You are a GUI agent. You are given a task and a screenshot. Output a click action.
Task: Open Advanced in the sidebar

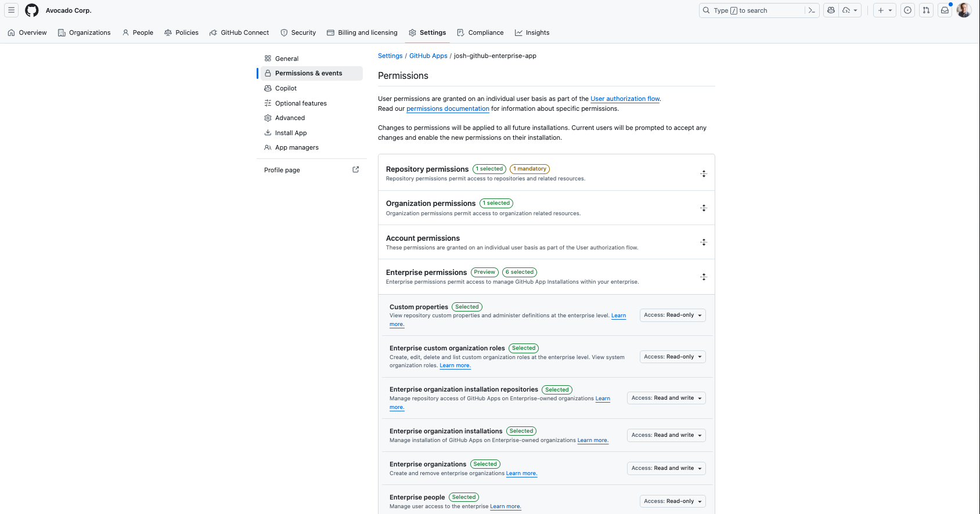(312, 118)
